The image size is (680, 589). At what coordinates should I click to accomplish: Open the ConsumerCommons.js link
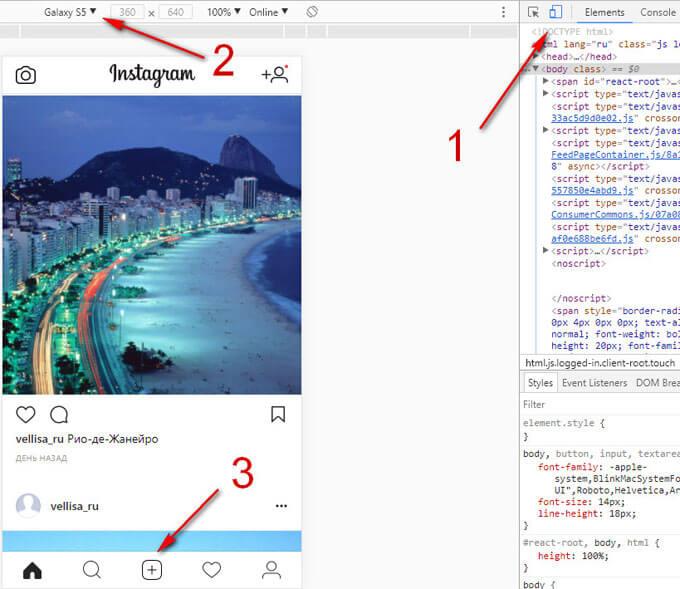coord(615,214)
